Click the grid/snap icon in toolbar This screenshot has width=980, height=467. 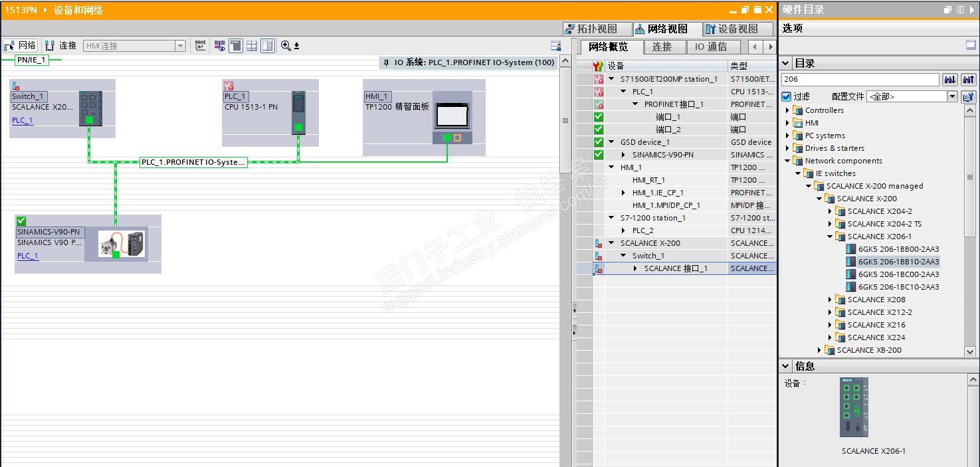252,46
